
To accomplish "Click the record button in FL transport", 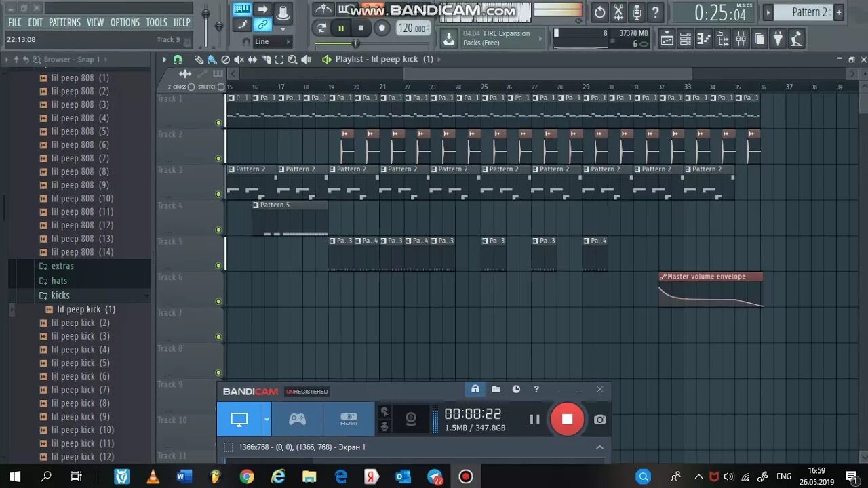I will tap(382, 28).
